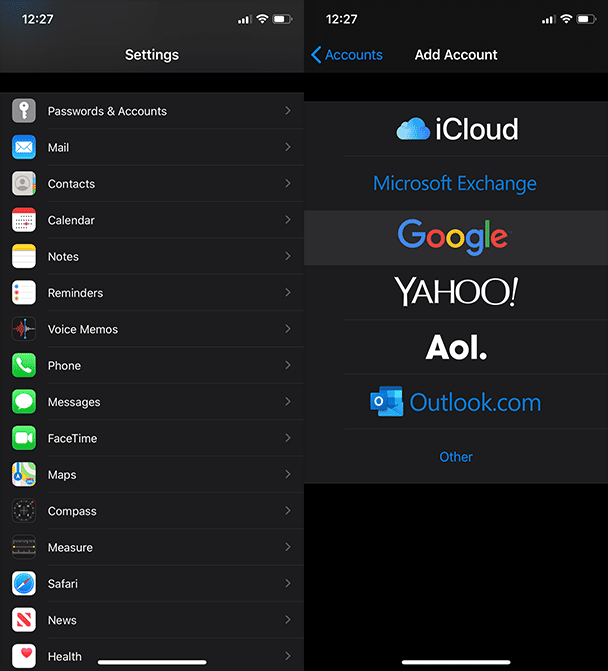Tap the Add Account title
This screenshot has height=671, width=608.
(456, 55)
